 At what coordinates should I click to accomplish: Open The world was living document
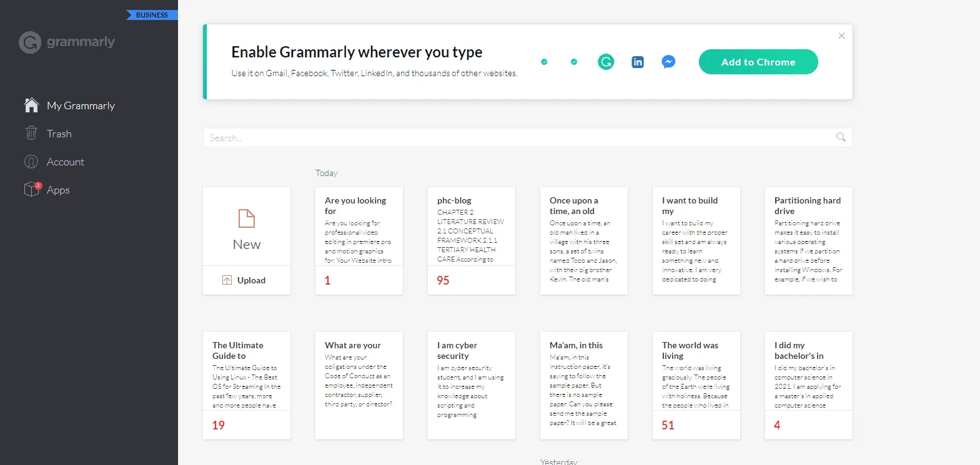point(696,386)
